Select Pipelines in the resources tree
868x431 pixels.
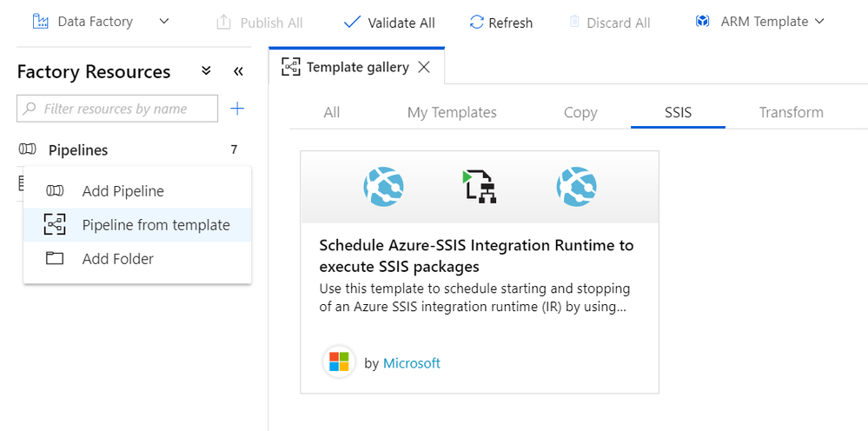click(x=78, y=150)
